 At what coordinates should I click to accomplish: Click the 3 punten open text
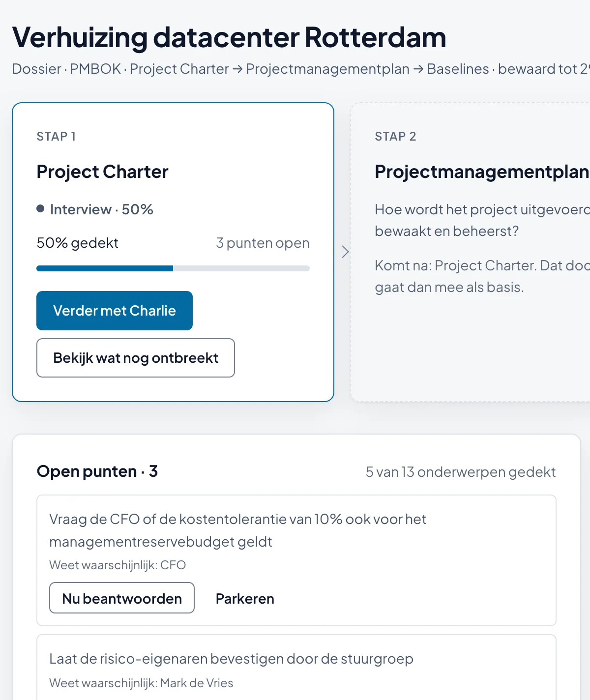click(x=263, y=243)
